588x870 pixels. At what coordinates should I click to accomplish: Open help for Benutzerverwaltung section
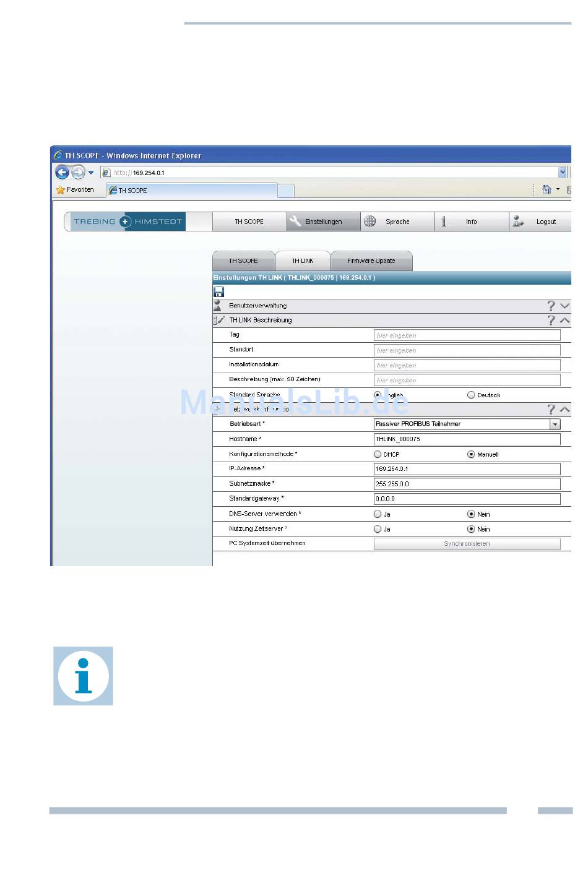pos(551,306)
